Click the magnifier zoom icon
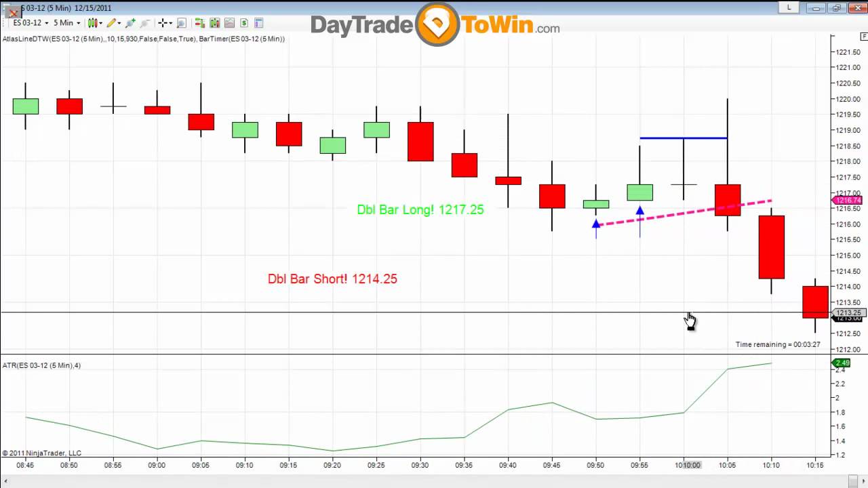868x488 pixels. click(x=181, y=22)
